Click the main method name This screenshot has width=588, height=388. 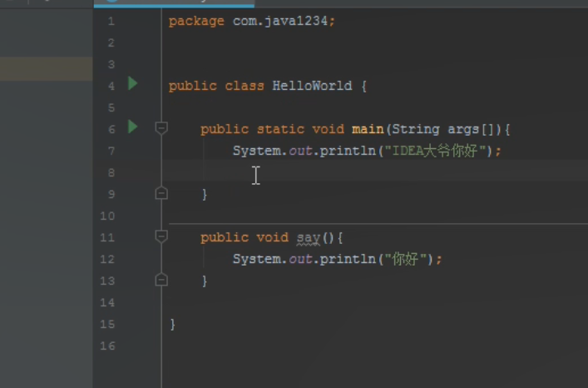point(367,129)
